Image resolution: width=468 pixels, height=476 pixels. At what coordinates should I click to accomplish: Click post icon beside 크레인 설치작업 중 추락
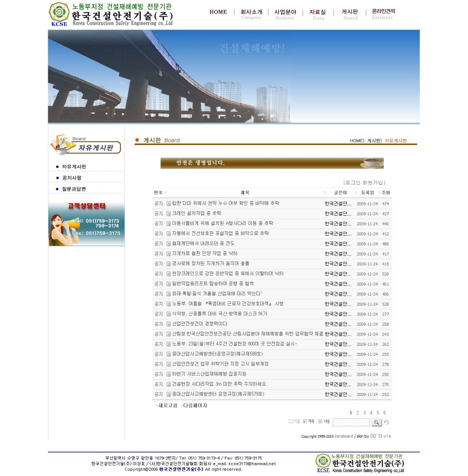point(168,213)
